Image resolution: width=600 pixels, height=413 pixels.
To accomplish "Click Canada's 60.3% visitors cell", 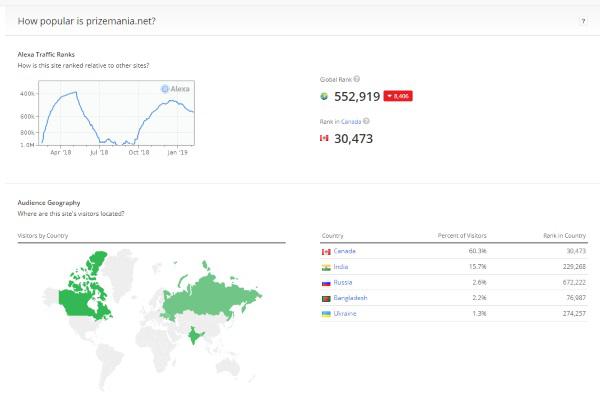I will click(478, 251).
